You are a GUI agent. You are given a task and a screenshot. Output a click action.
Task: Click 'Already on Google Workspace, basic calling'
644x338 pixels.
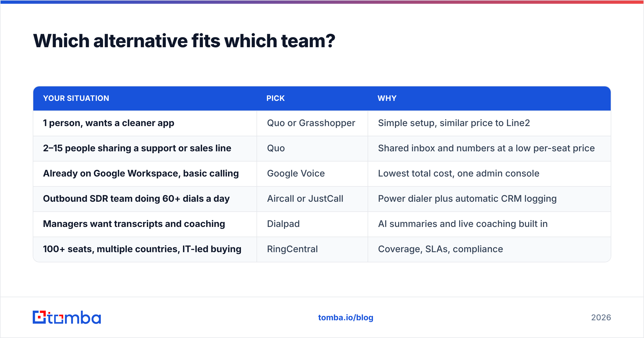(141, 174)
